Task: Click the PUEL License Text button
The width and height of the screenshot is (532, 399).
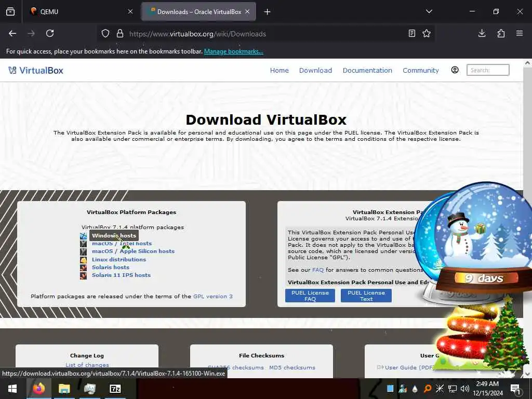Action: tap(366, 296)
